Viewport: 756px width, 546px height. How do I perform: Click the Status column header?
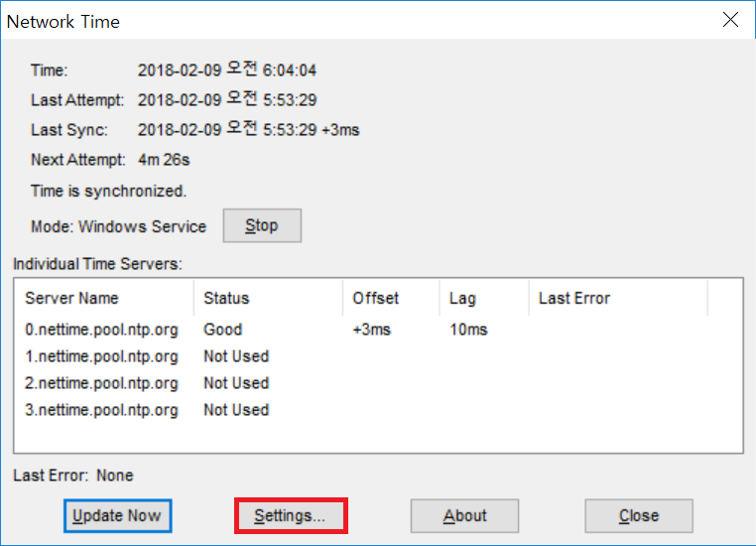point(268,298)
